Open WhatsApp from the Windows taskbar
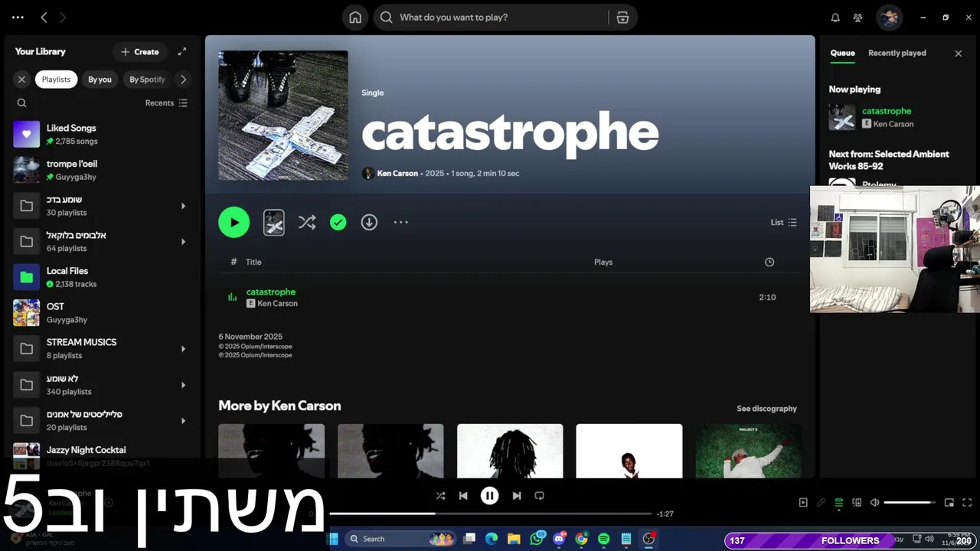 (536, 539)
